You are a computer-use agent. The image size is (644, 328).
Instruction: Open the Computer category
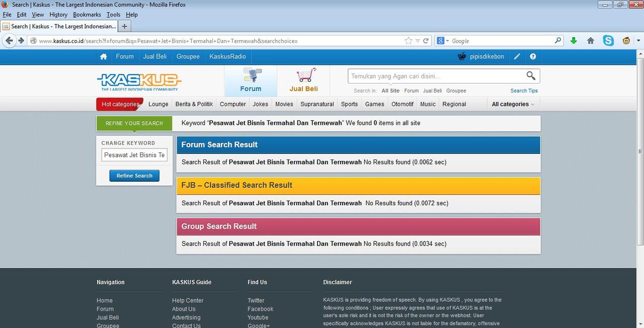click(233, 104)
